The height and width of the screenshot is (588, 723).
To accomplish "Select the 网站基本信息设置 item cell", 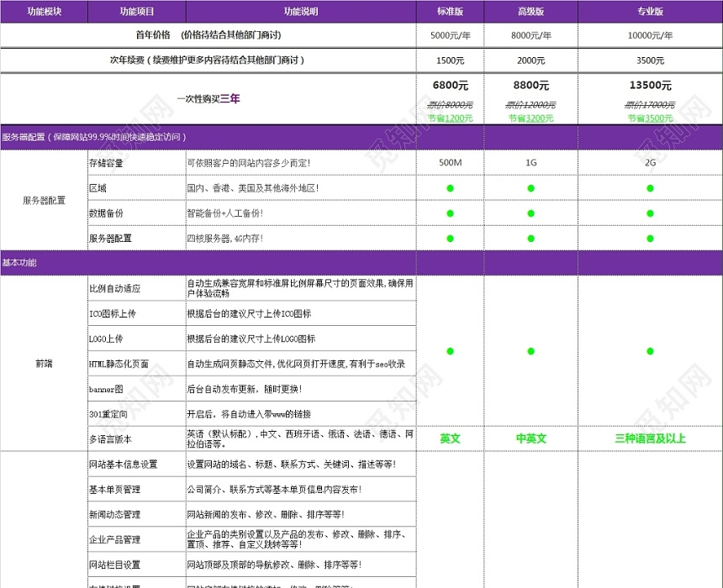I will click(x=137, y=465).
